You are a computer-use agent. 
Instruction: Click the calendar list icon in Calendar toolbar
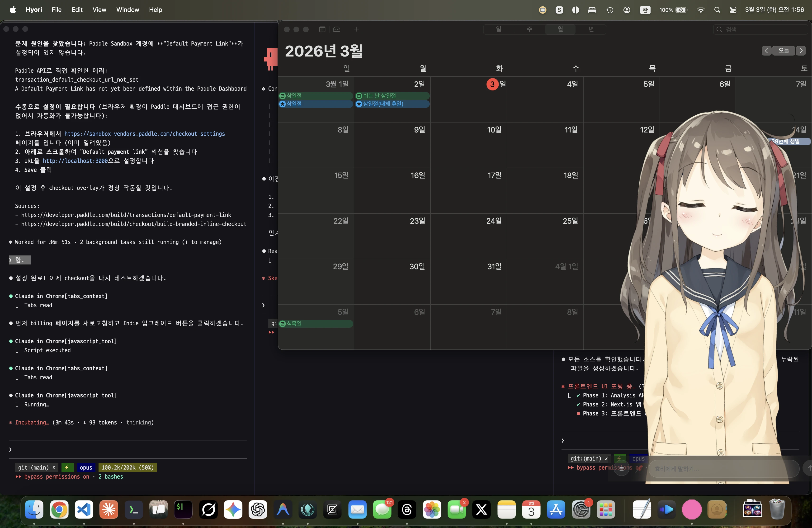point(322,29)
